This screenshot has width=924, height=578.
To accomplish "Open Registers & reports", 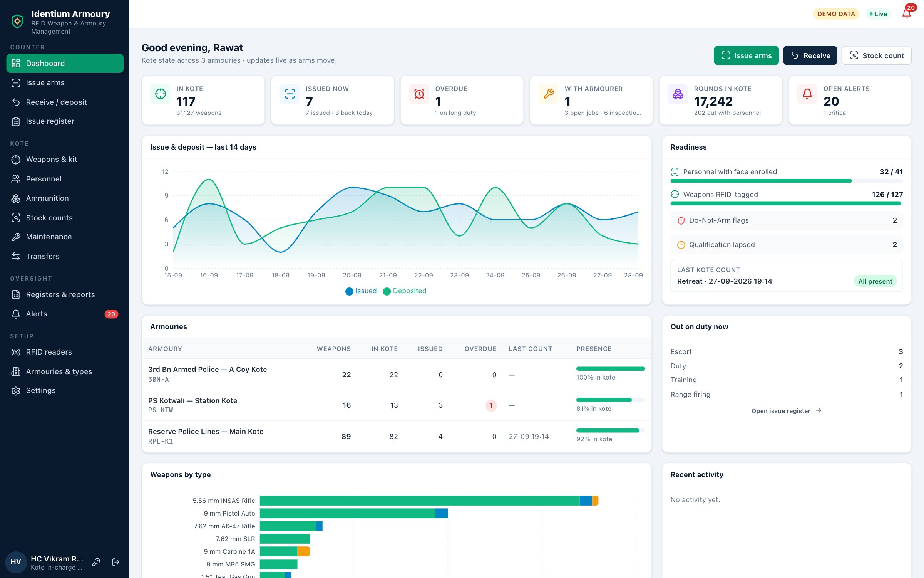I will point(65,294).
